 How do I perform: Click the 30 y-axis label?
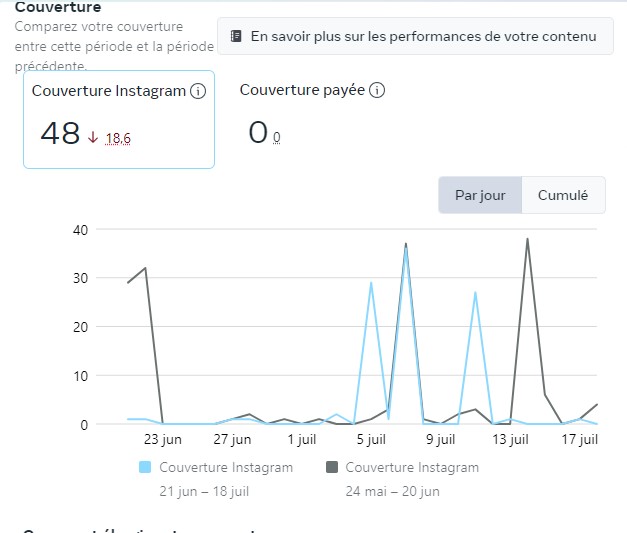(80, 278)
